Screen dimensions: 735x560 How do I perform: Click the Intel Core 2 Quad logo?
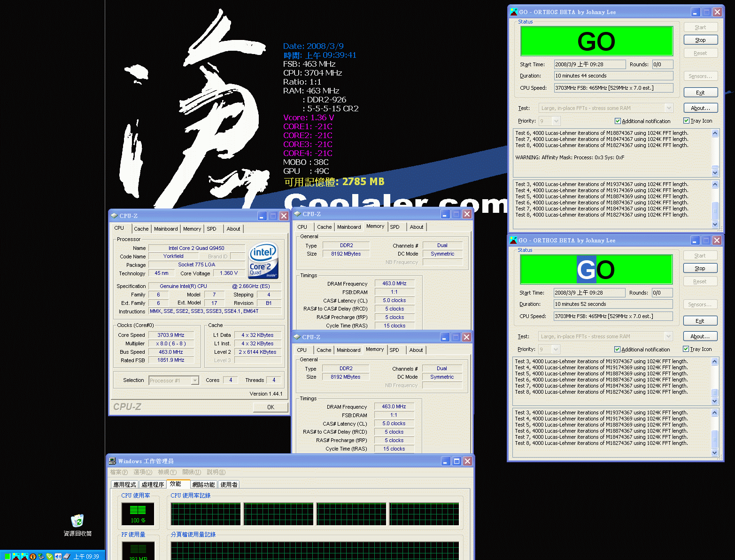(263, 260)
